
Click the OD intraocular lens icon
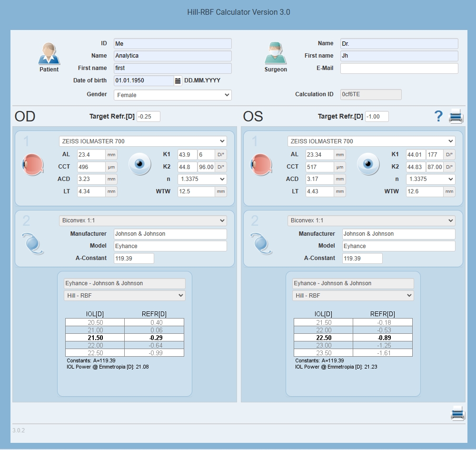click(x=32, y=244)
